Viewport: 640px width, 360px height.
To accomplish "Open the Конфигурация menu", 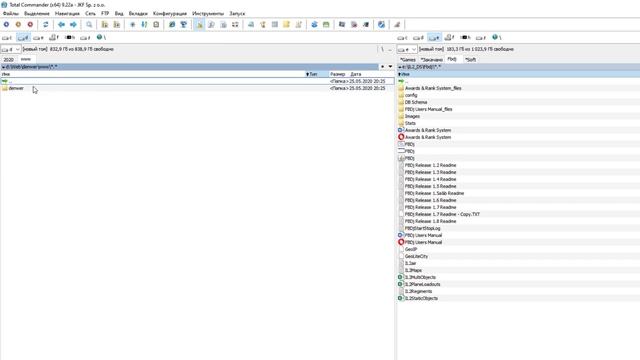I will click(170, 13).
